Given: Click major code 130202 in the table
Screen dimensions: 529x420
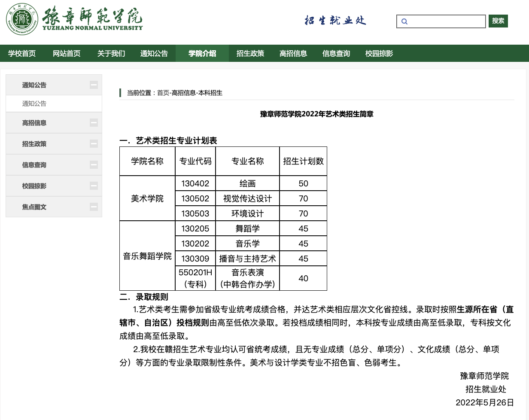Looking at the screenshot, I should click(x=195, y=243).
